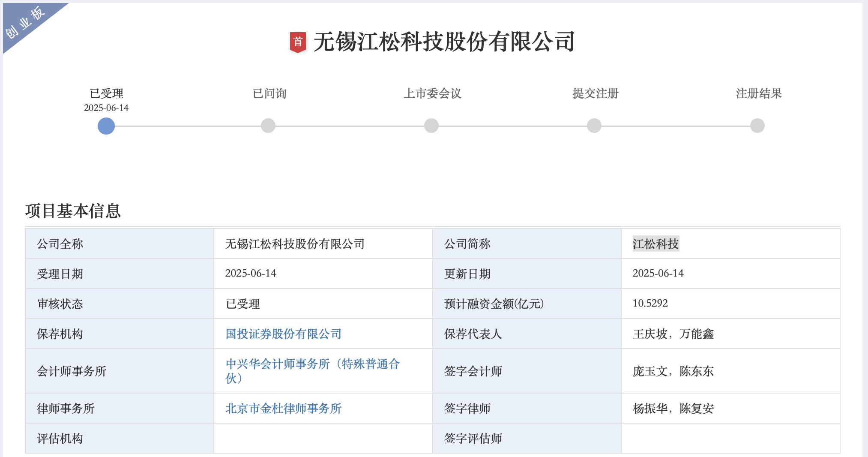This screenshot has height=457, width=868.
Task: Select the 已受理 blue timeline node
Action: click(x=106, y=126)
